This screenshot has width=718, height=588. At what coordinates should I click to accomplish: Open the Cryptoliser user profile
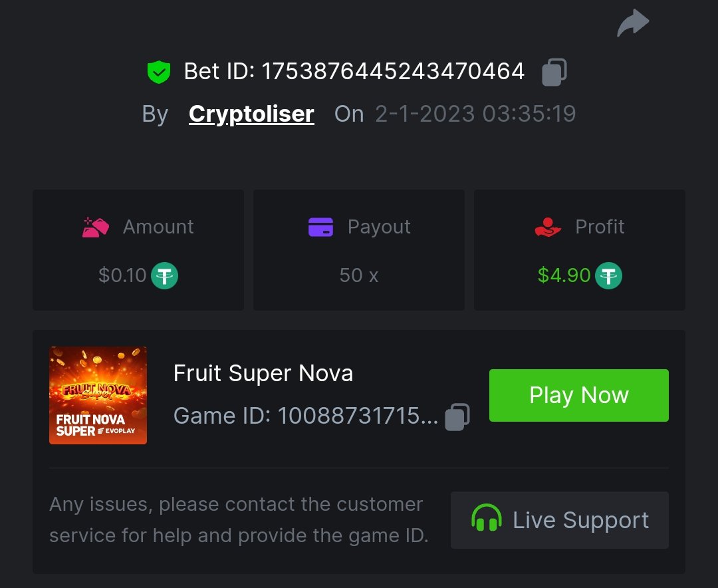251,114
